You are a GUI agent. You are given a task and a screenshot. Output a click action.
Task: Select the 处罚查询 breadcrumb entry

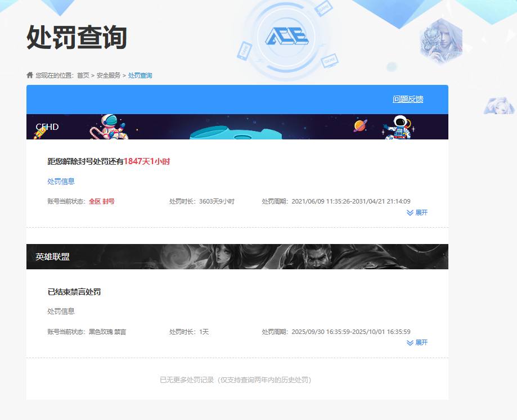[140, 75]
